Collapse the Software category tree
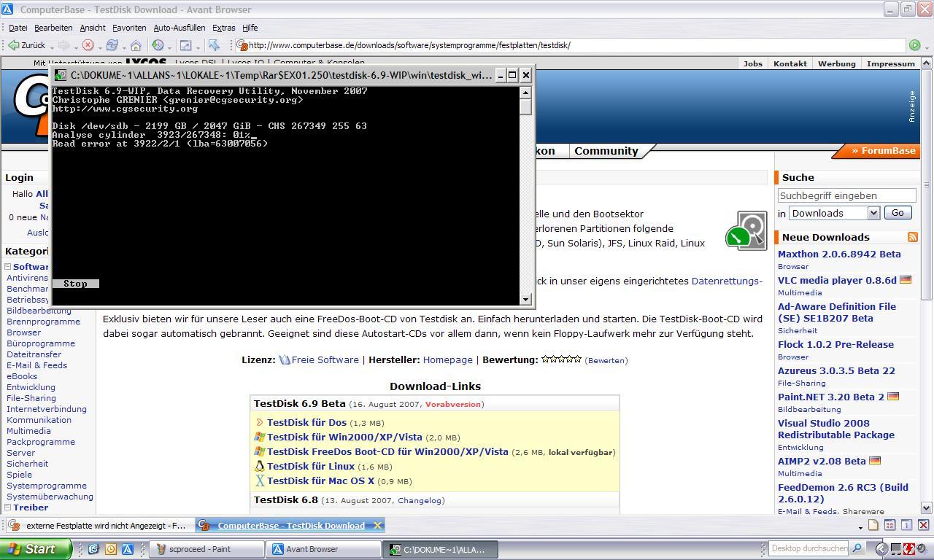The height and width of the screenshot is (560, 934). 8,267
